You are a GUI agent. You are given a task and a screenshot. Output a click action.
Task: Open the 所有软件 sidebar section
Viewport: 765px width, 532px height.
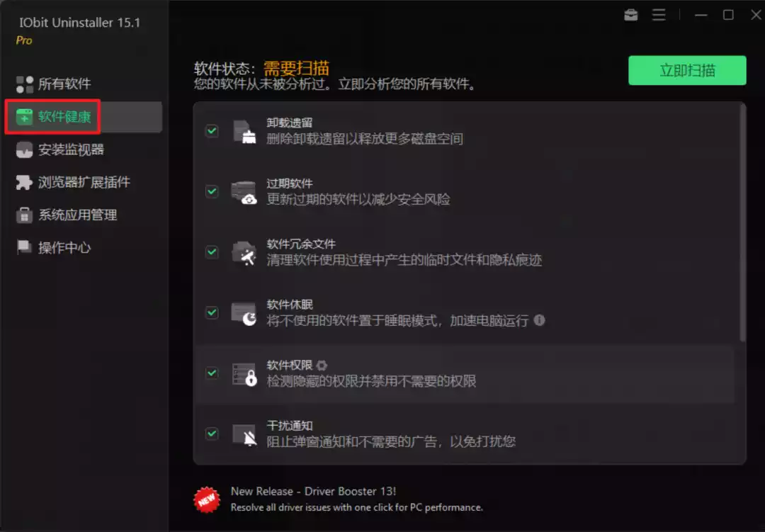[x=64, y=84]
